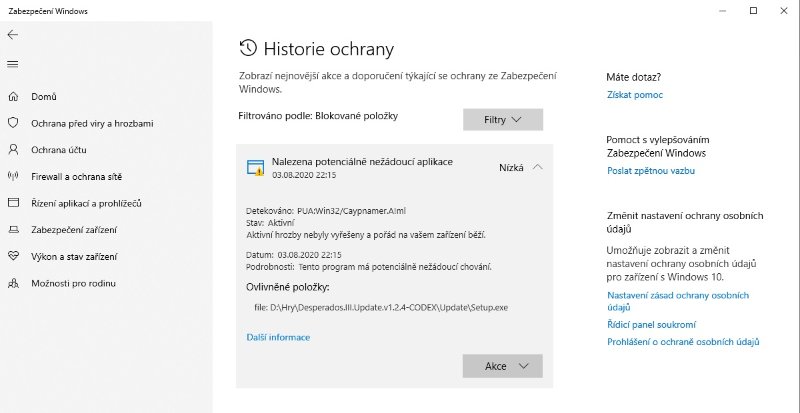800x413 pixels.
Task: Open Ochrana před viry a hrozbami
Action: pyautogui.click(x=92, y=124)
